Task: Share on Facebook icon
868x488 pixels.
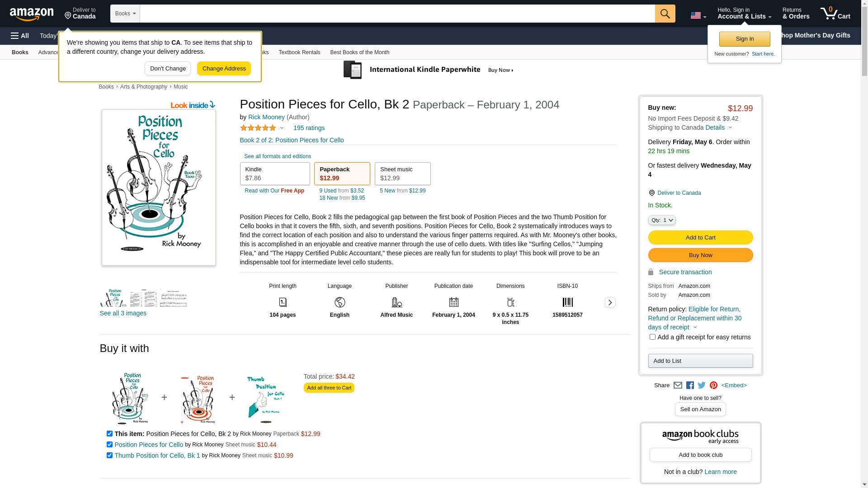Action: [690, 385]
